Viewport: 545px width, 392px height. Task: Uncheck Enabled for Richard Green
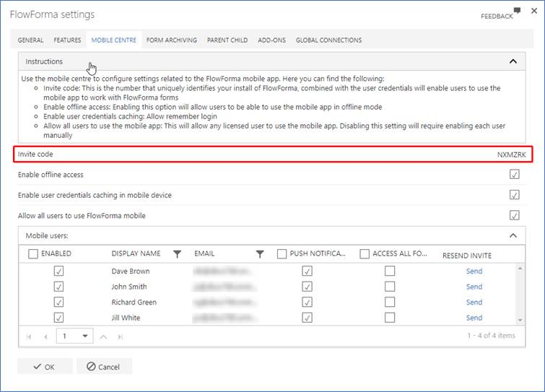(58, 302)
